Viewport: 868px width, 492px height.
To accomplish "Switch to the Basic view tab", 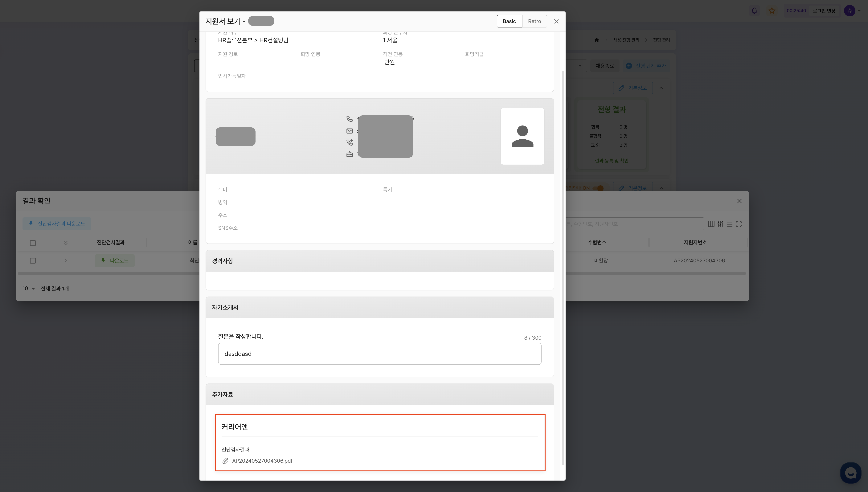I will click(509, 21).
